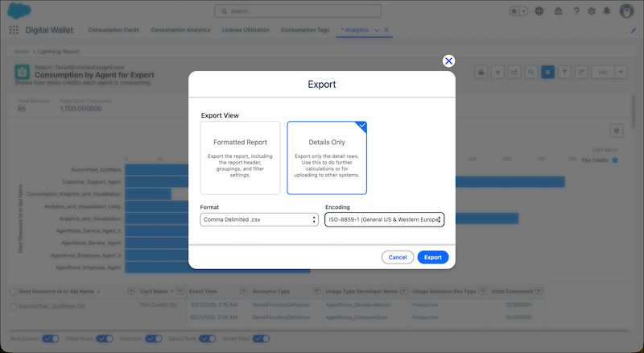Image resolution: width=644 pixels, height=353 pixels.
Task: Follow the Home breadcrumb link
Action: point(22,52)
